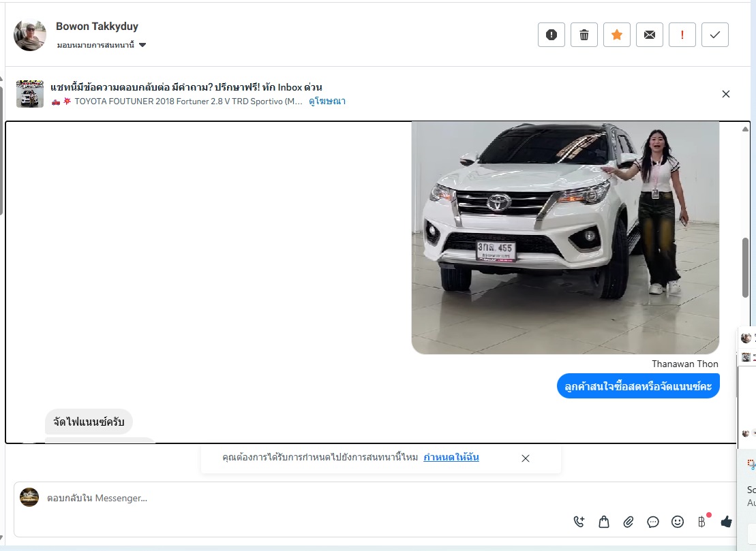The height and width of the screenshot is (551, 756).
Task: Start a phone call request icon
Action: click(x=579, y=522)
